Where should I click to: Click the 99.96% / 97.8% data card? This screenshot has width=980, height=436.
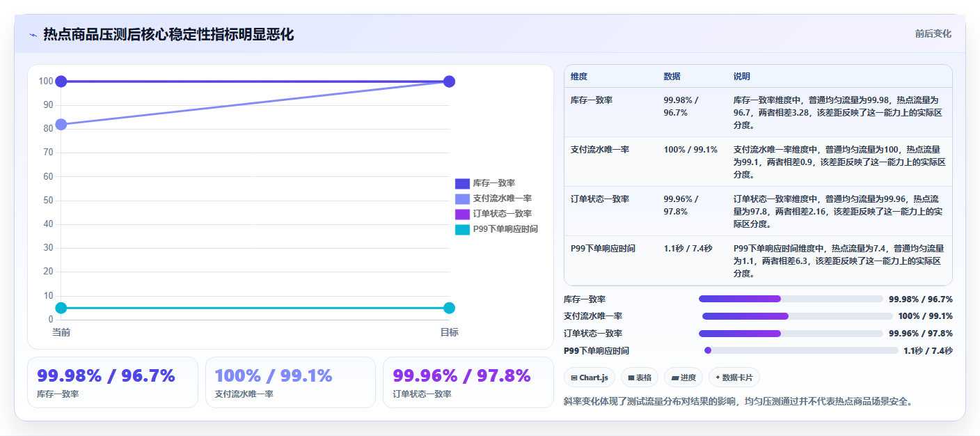[468, 382]
